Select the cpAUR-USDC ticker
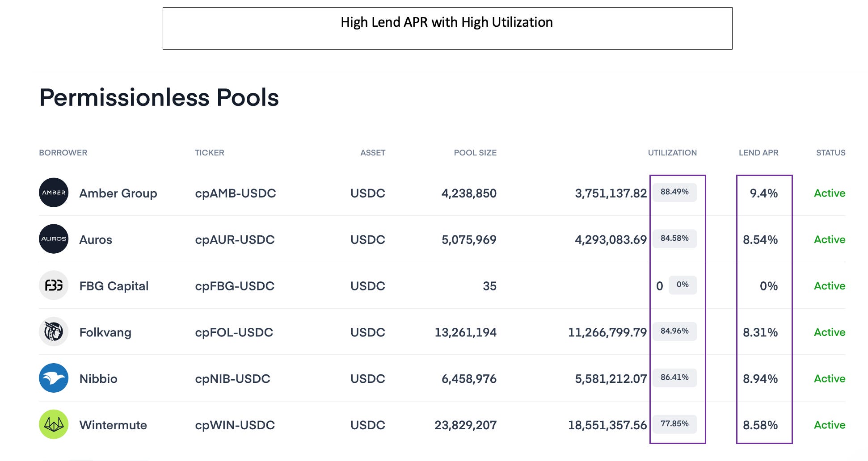Viewport: 868px width, 461px height. 235,240
